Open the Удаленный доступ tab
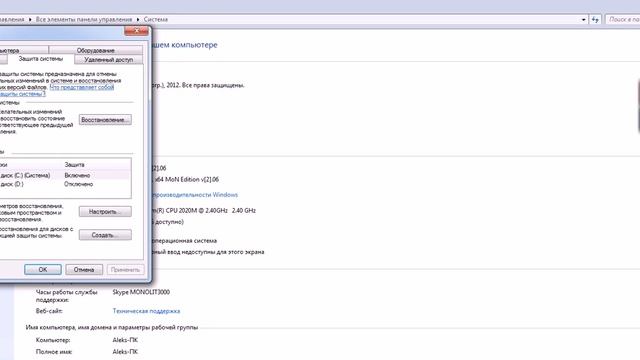 tap(109, 59)
